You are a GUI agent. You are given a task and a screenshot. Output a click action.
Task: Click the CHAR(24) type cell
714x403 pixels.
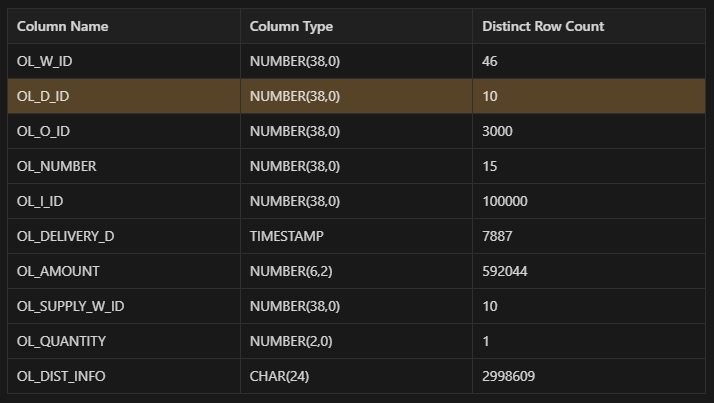[x=357, y=376]
